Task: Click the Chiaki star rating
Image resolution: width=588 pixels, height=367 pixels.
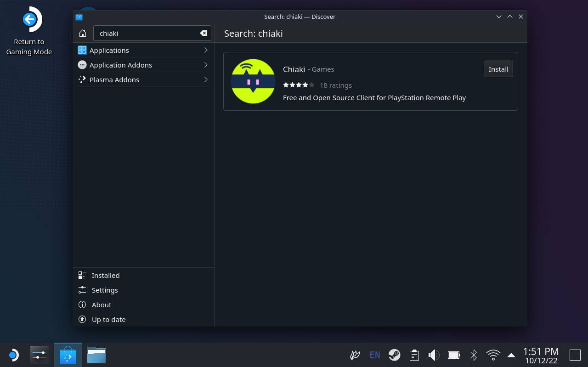Action: (x=299, y=85)
